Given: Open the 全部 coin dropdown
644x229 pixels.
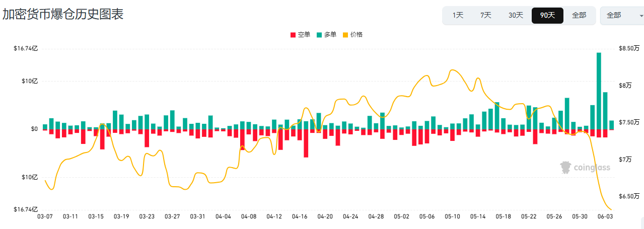Looking at the screenshot, I should coord(622,16).
